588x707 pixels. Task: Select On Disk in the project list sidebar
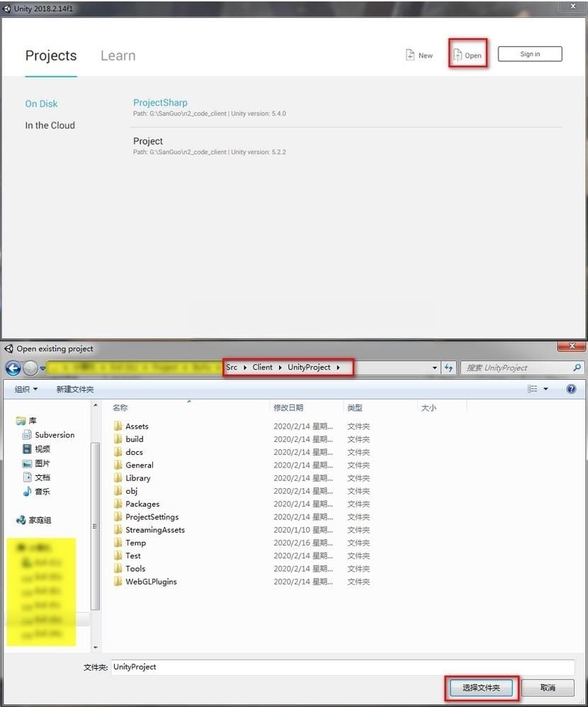coord(42,103)
